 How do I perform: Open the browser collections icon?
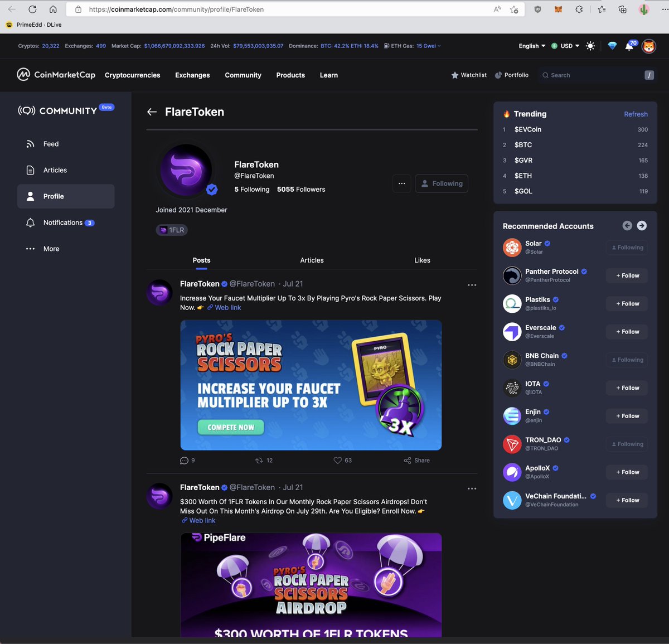623,9
